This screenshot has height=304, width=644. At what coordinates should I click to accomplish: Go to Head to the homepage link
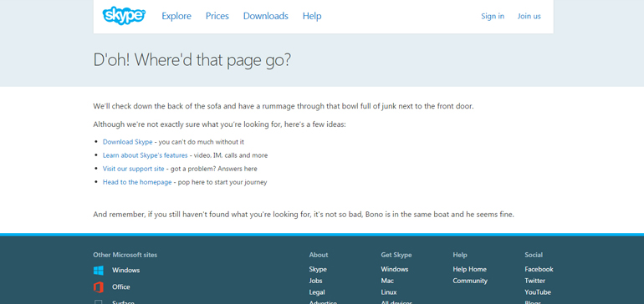(x=137, y=182)
